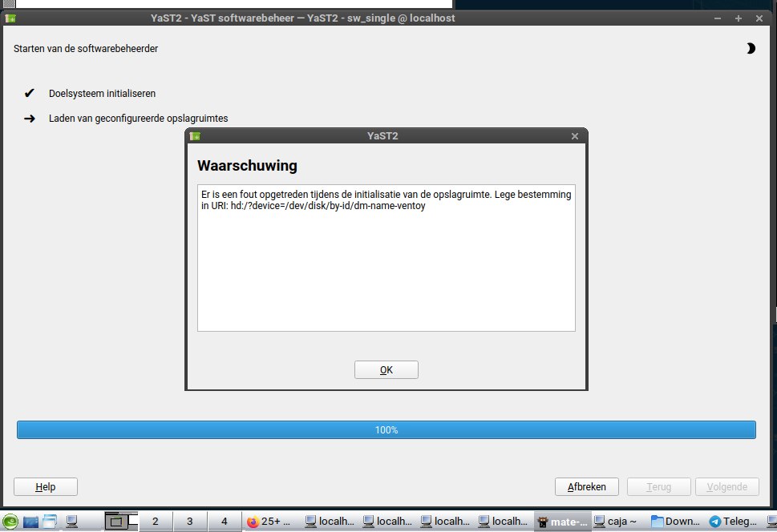Select the mate- taskbar window
This screenshot has width=777, height=532.
pos(561,522)
